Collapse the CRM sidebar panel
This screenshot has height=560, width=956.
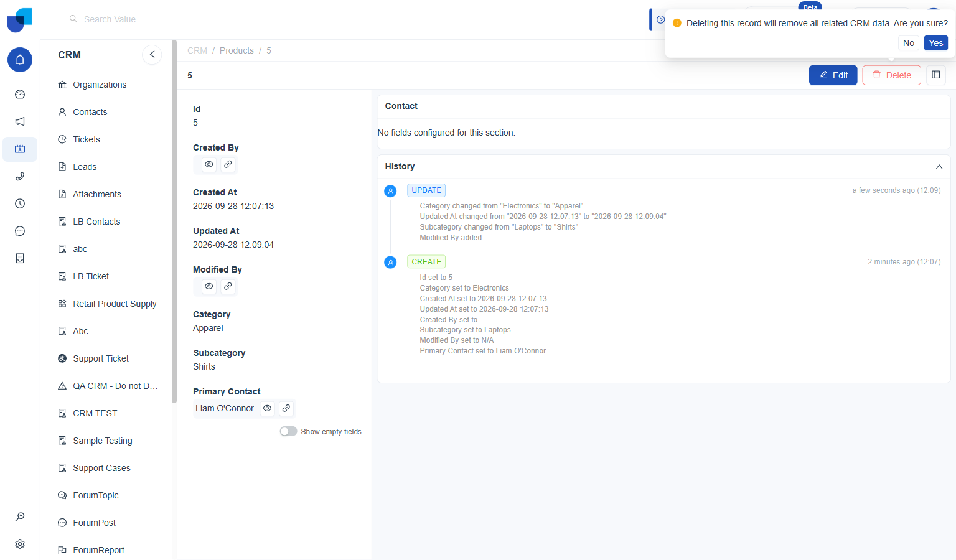pos(152,55)
